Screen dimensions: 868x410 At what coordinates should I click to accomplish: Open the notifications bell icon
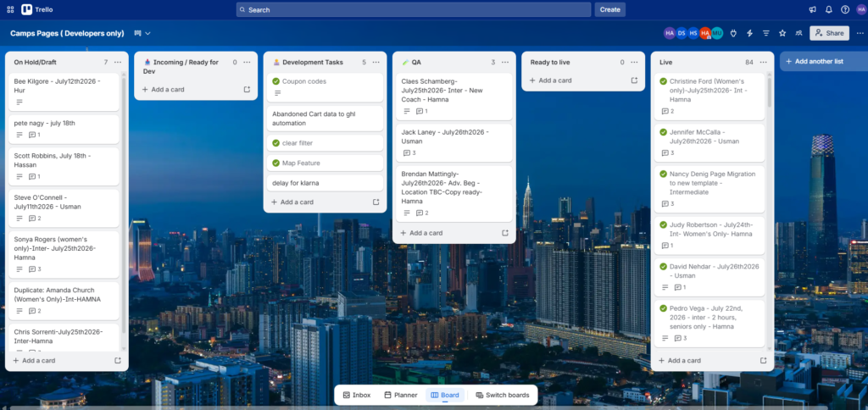point(829,9)
